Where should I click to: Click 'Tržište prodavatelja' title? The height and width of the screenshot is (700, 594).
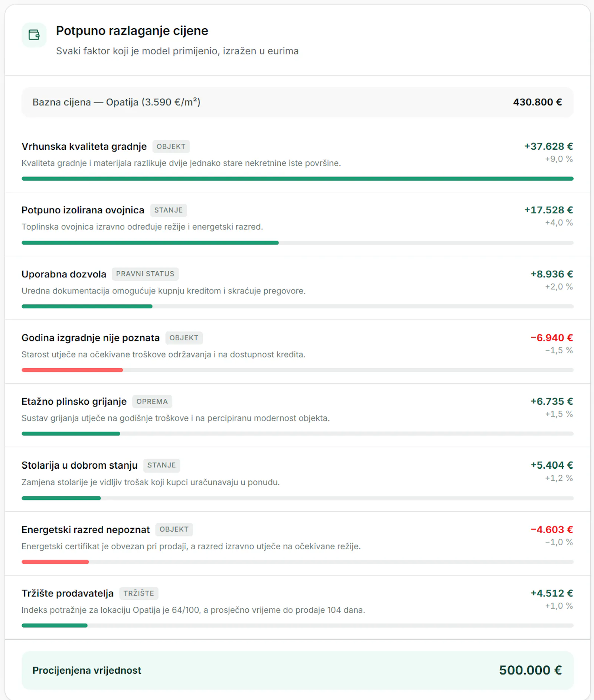68,593
